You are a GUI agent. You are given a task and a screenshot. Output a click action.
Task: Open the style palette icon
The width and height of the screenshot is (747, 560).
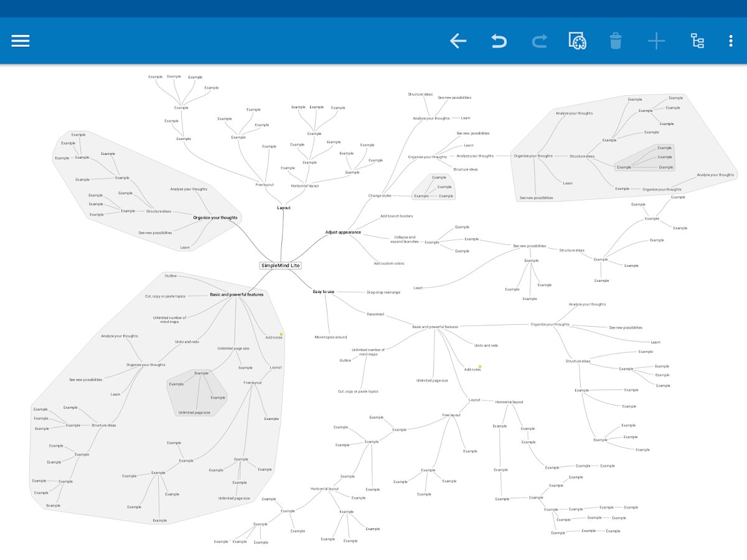click(x=578, y=41)
